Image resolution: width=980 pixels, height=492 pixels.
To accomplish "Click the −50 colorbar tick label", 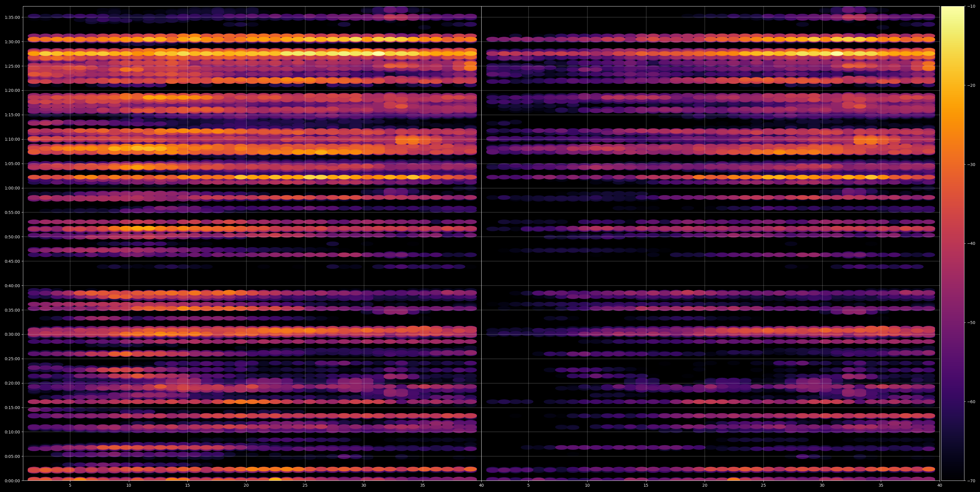I will (x=971, y=323).
